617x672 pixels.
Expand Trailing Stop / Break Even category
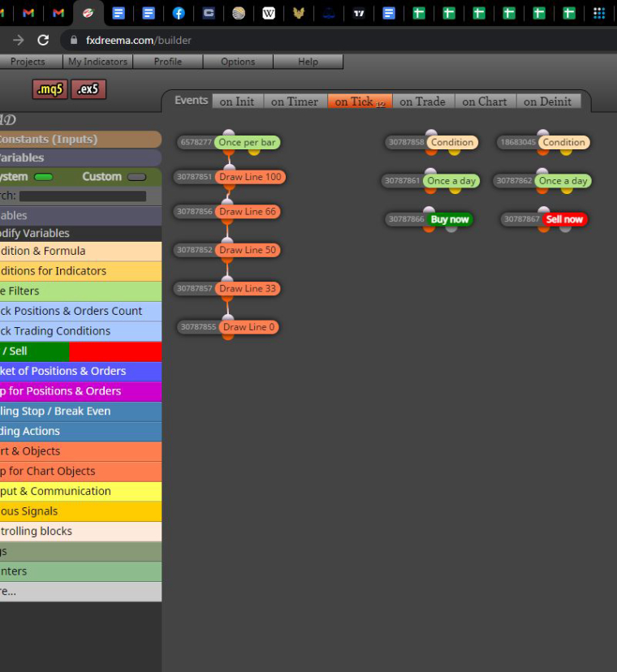(80, 411)
